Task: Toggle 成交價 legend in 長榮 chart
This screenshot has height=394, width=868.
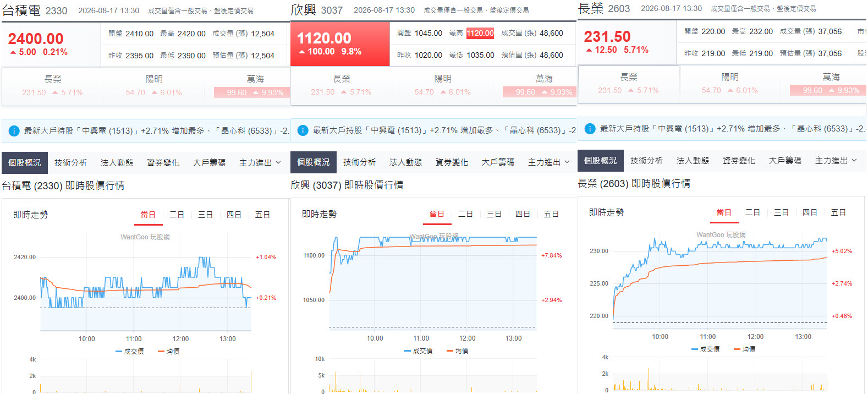Action: [x=706, y=349]
